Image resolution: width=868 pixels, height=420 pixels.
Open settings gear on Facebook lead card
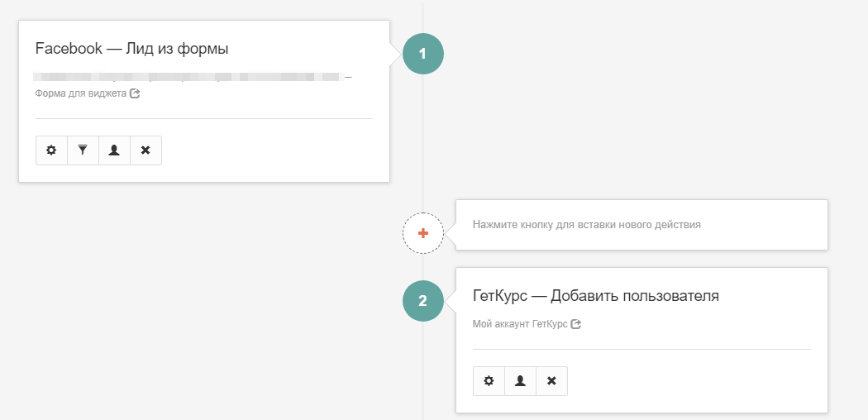(x=51, y=150)
